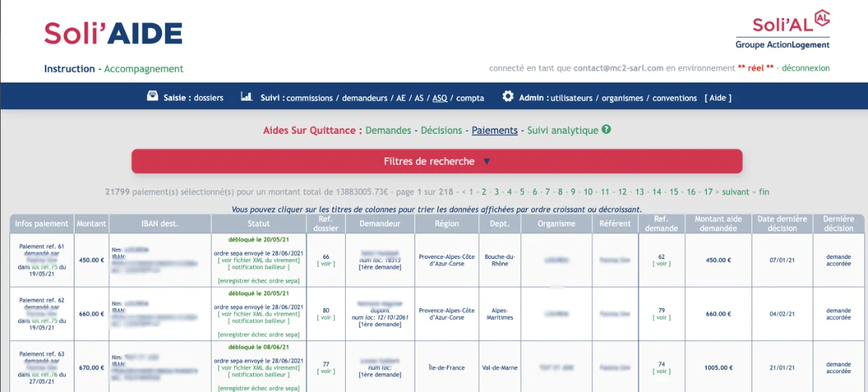Jump to the last page with fin
The height and width of the screenshot is (392, 868).
pyautogui.click(x=764, y=192)
